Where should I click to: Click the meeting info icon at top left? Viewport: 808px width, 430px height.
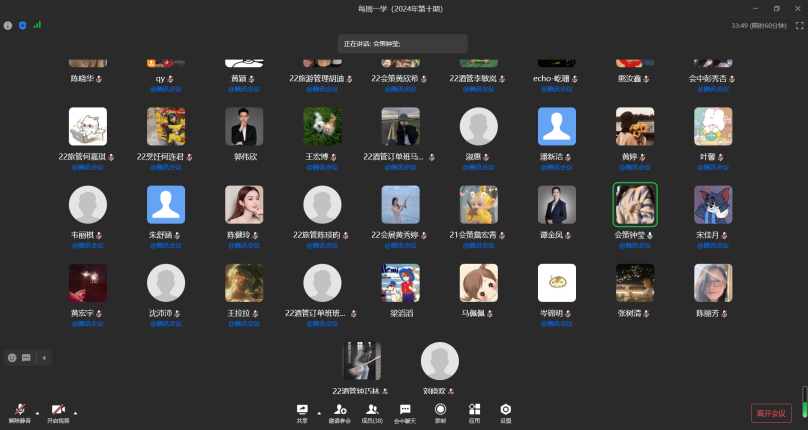click(8, 25)
